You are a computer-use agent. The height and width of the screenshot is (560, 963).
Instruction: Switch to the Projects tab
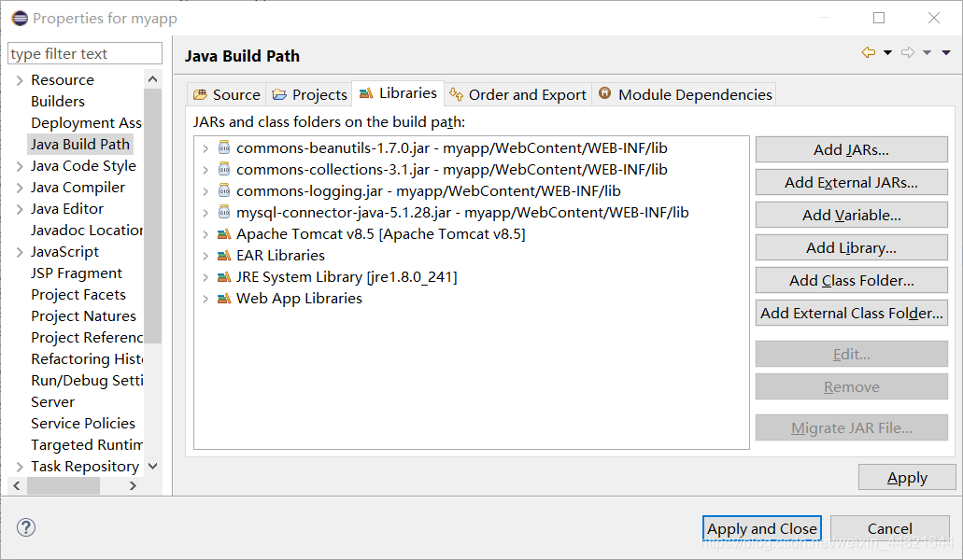pos(309,94)
